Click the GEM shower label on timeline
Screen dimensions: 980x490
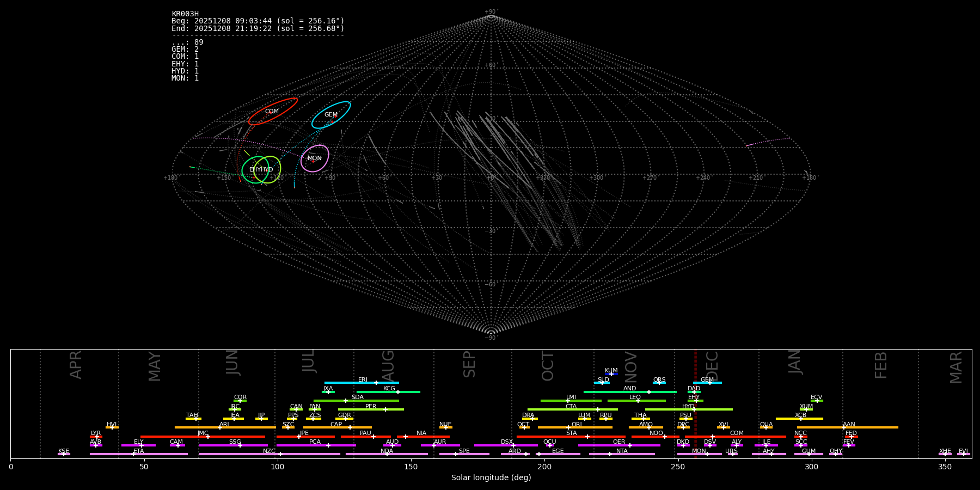tap(707, 380)
